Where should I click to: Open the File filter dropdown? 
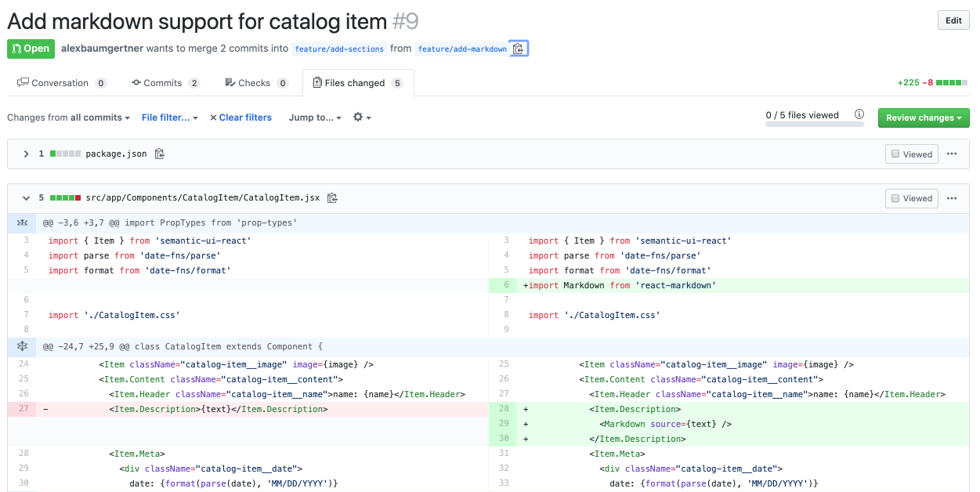pyautogui.click(x=169, y=118)
